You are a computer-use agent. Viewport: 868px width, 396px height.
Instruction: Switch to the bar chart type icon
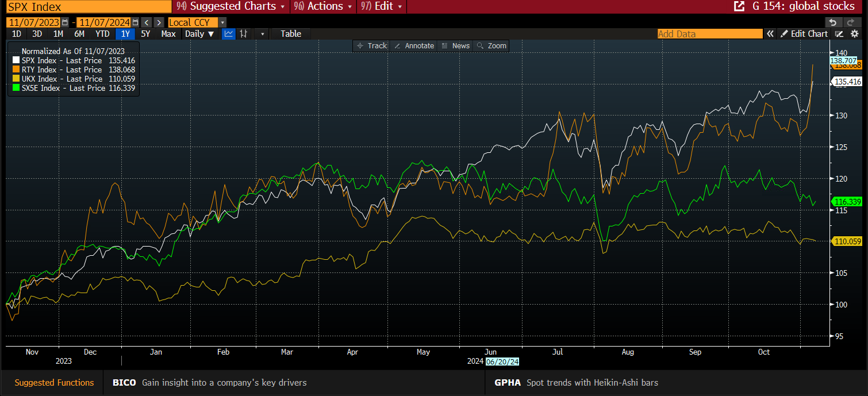click(x=244, y=34)
